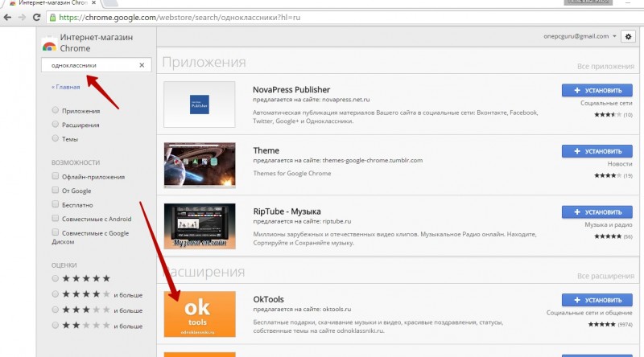
Task: Click the green padlock security icon
Action: (52, 18)
